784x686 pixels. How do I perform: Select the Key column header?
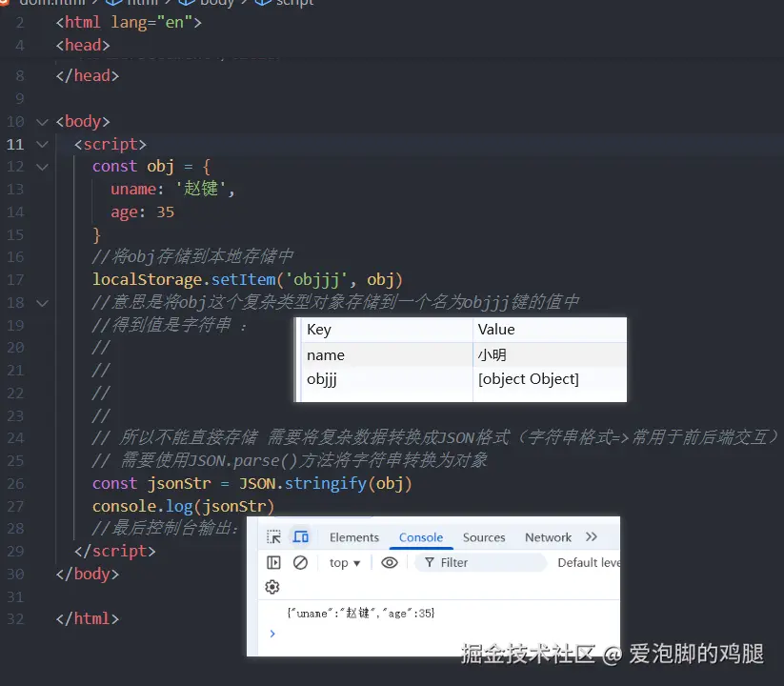[387, 330]
